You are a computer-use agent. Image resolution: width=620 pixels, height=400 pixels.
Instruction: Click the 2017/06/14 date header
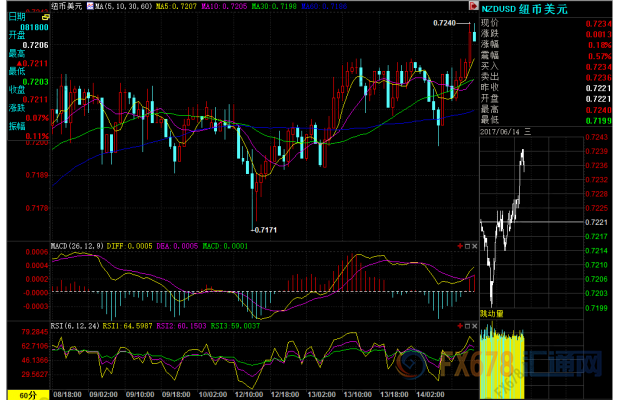point(507,129)
